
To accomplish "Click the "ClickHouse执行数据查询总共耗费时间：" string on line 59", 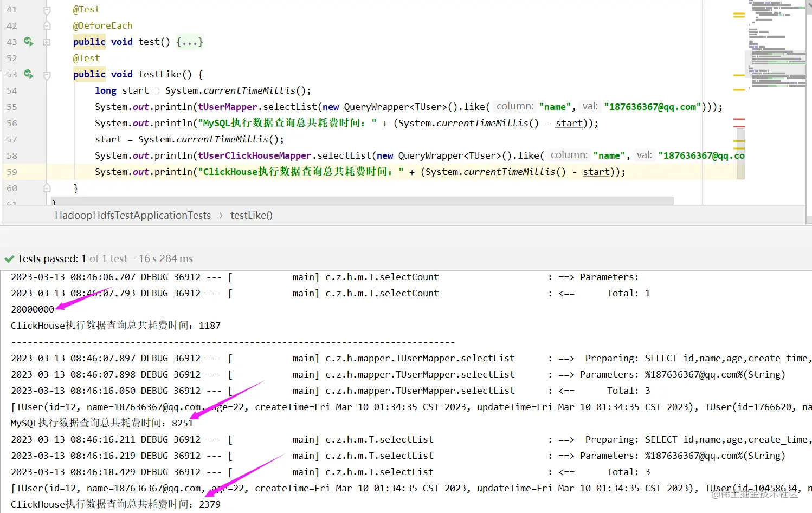I will tap(301, 172).
